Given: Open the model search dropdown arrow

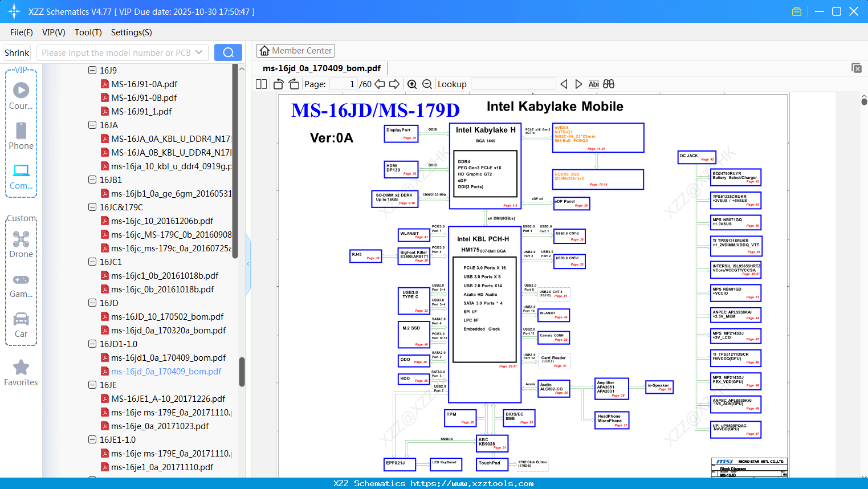Looking at the screenshot, I should click(199, 52).
